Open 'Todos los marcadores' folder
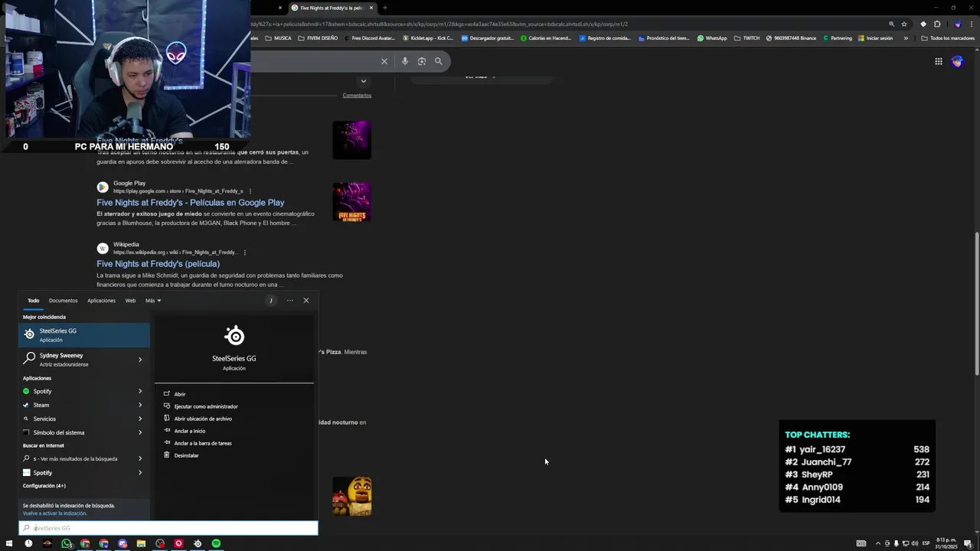This screenshot has height=551, width=980. 948,38
